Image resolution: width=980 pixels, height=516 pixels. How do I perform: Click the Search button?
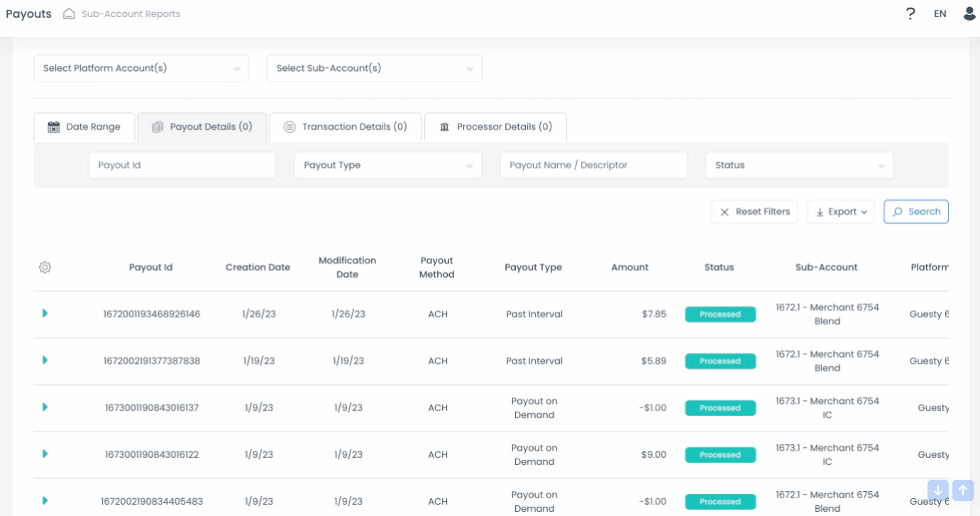click(x=916, y=212)
